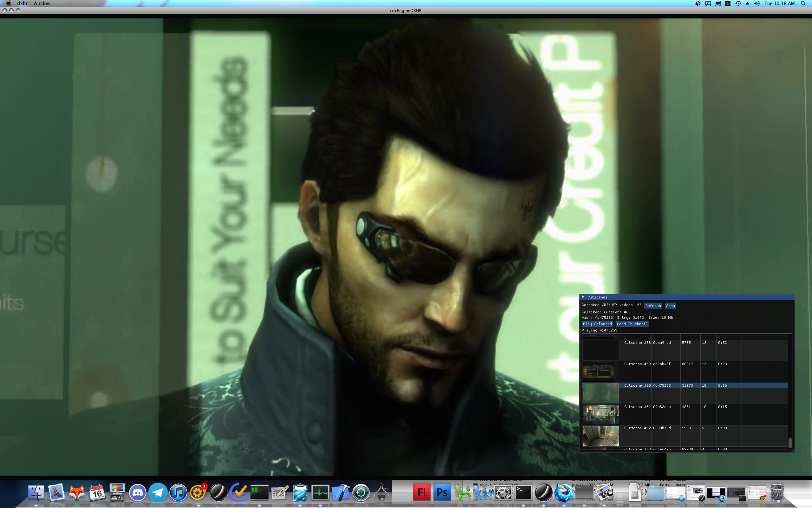The width and height of the screenshot is (812, 508).
Task: Open Activity Monitor from the Dock
Action: pyautogui.click(x=320, y=493)
